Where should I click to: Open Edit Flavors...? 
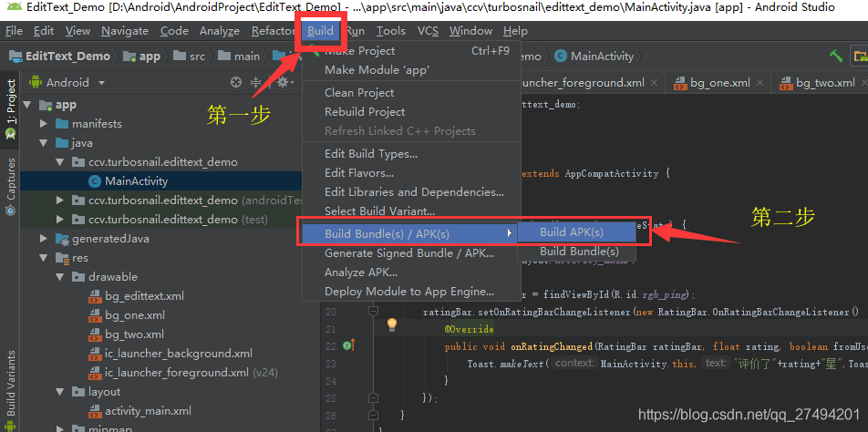411,173
